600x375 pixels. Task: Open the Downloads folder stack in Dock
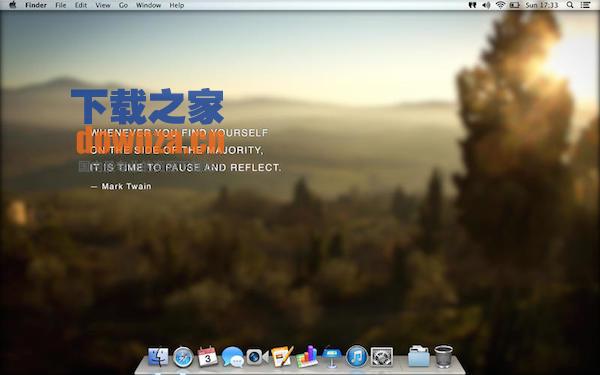[419, 357]
